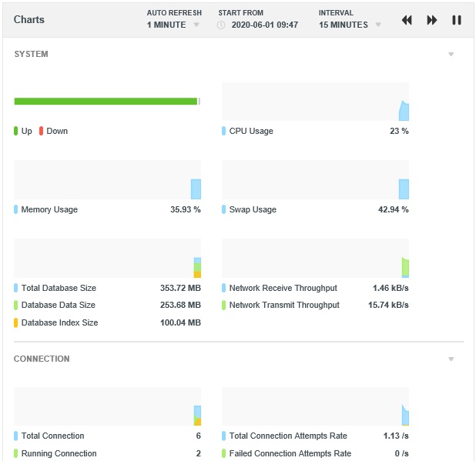
Task: Click the 'Total Database Size' label
Action: pyautogui.click(x=59, y=288)
